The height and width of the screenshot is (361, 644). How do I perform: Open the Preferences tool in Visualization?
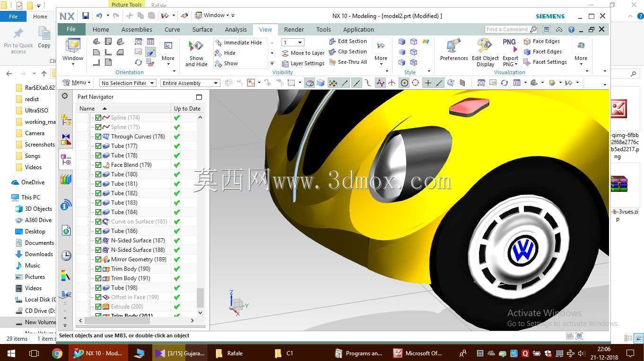pos(454,50)
